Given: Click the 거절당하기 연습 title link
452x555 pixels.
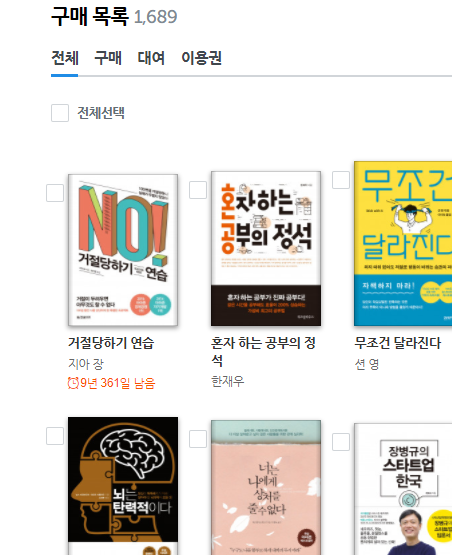Looking at the screenshot, I should (111, 343).
